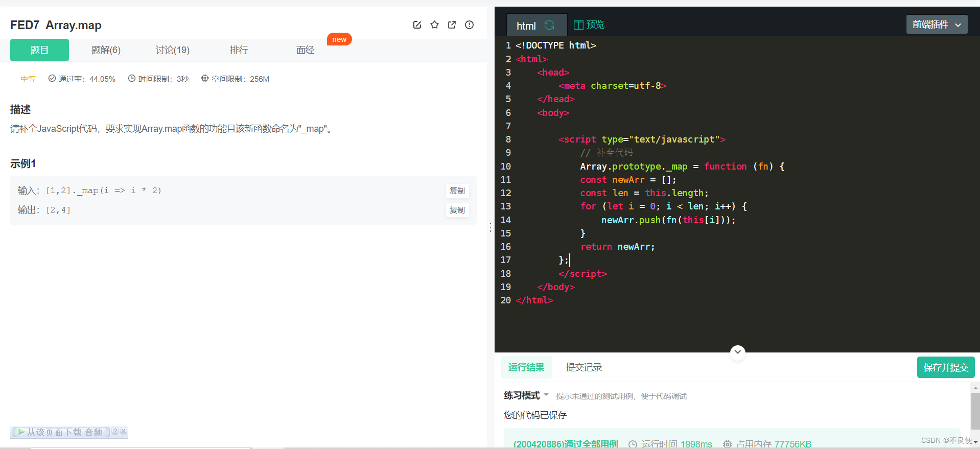The image size is (980, 449).
Task: Click the result panel scrollbar up arrow
Action: click(x=975, y=388)
